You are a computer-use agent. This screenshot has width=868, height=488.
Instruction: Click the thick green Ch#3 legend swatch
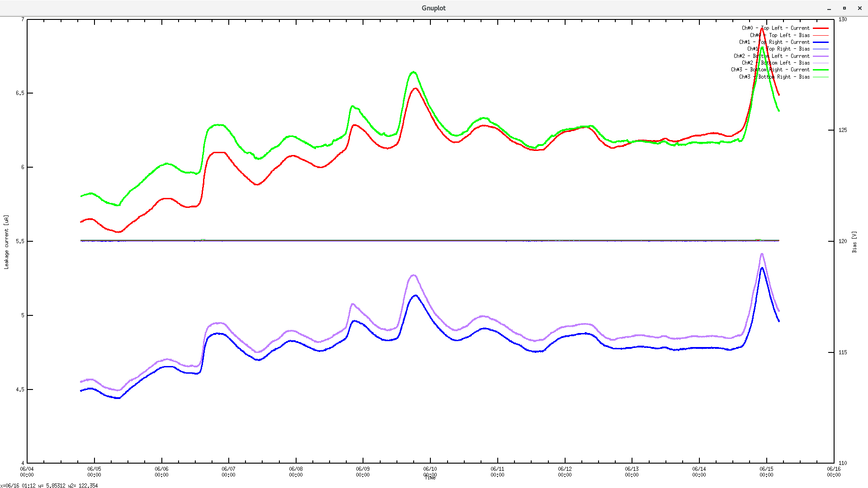click(821, 70)
